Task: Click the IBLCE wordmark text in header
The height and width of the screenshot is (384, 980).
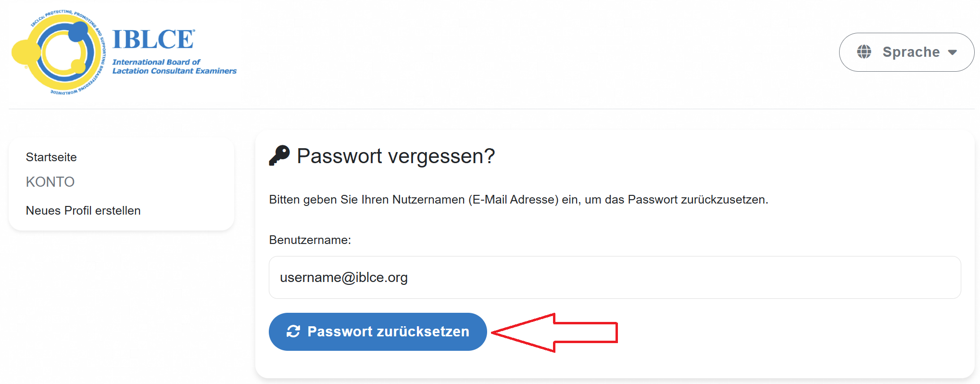Action: pyautogui.click(x=153, y=39)
